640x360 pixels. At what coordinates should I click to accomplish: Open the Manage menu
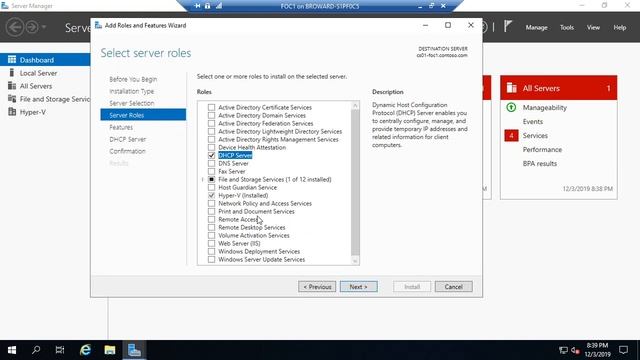pos(536,27)
